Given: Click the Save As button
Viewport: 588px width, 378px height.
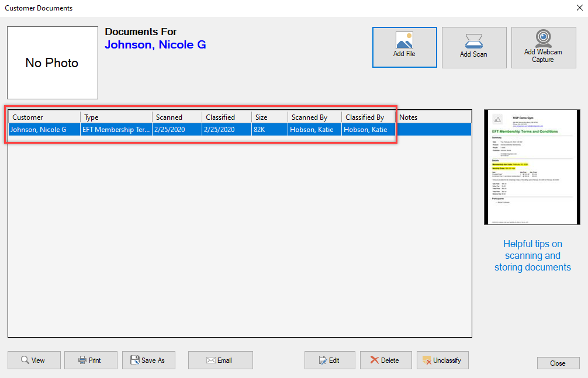Looking at the screenshot, I should coord(148,360).
